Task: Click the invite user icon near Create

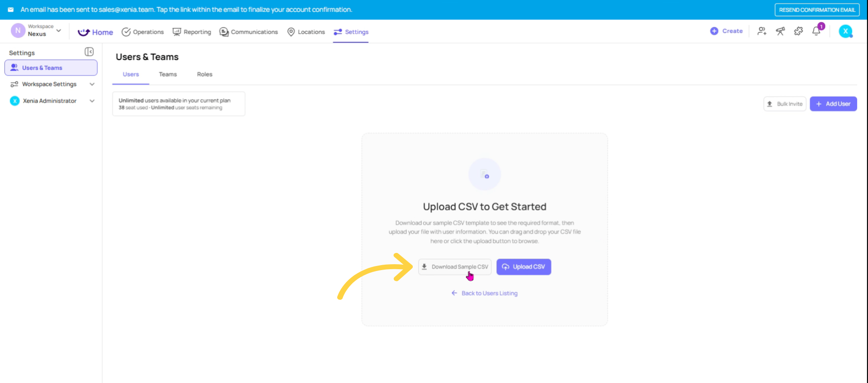Action: click(762, 31)
